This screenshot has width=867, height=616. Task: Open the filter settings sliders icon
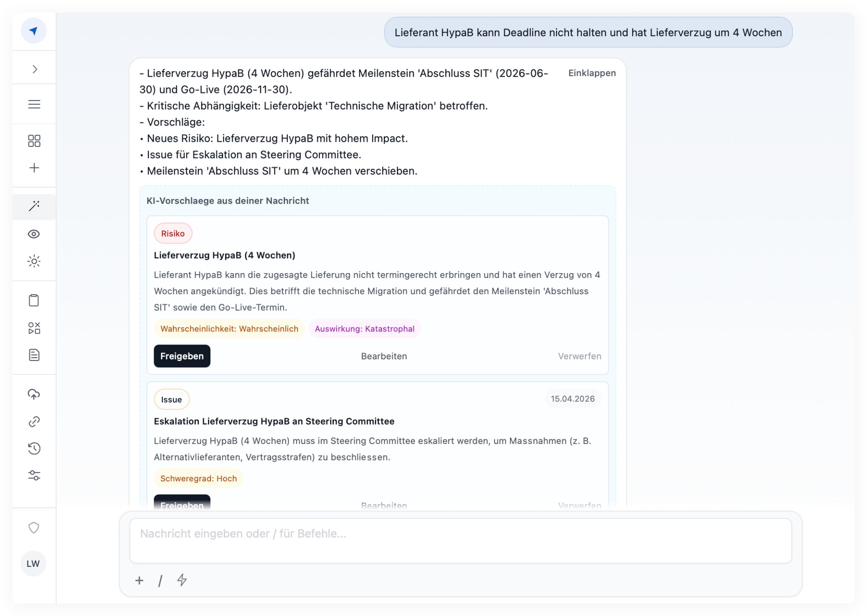point(34,476)
